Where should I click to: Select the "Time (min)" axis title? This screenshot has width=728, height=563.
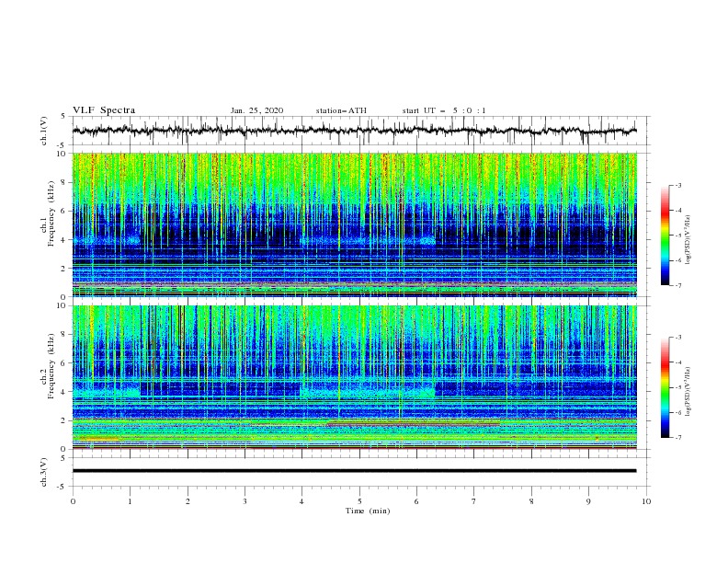click(368, 511)
